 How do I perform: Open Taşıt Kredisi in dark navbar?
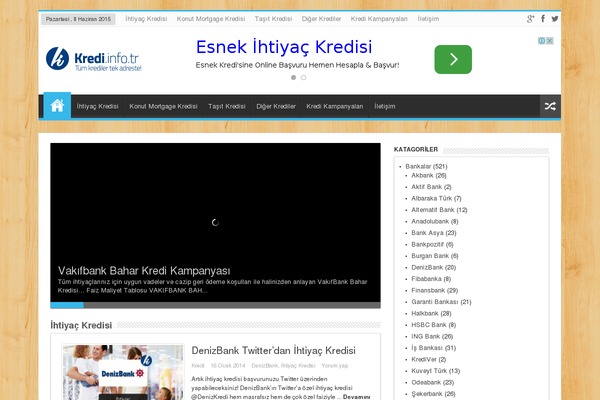click(x=227, y=106)
